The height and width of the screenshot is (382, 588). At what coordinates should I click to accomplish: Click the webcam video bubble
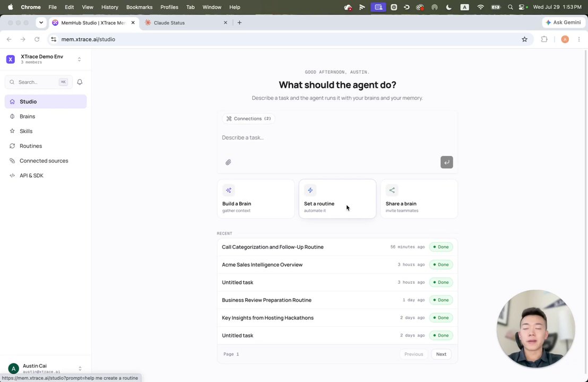click(535, 329)
